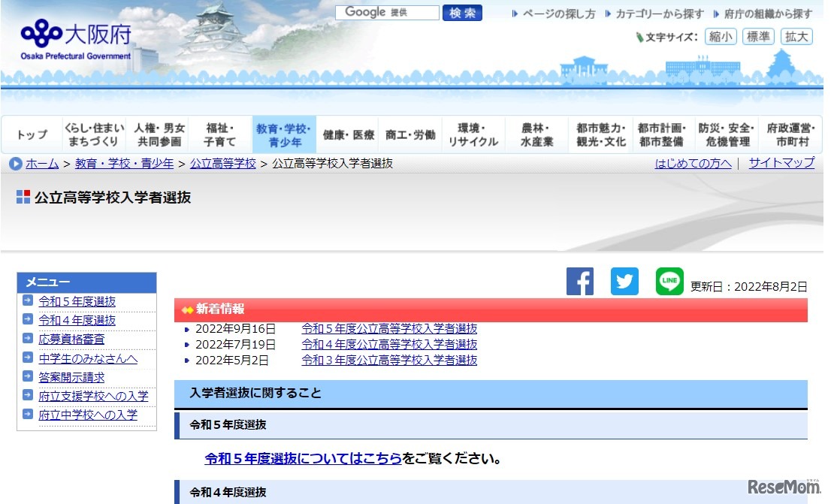Open トップ navigation tab
Screen dimensions: 831x504
pyautogui.click(x=32, y=134)
